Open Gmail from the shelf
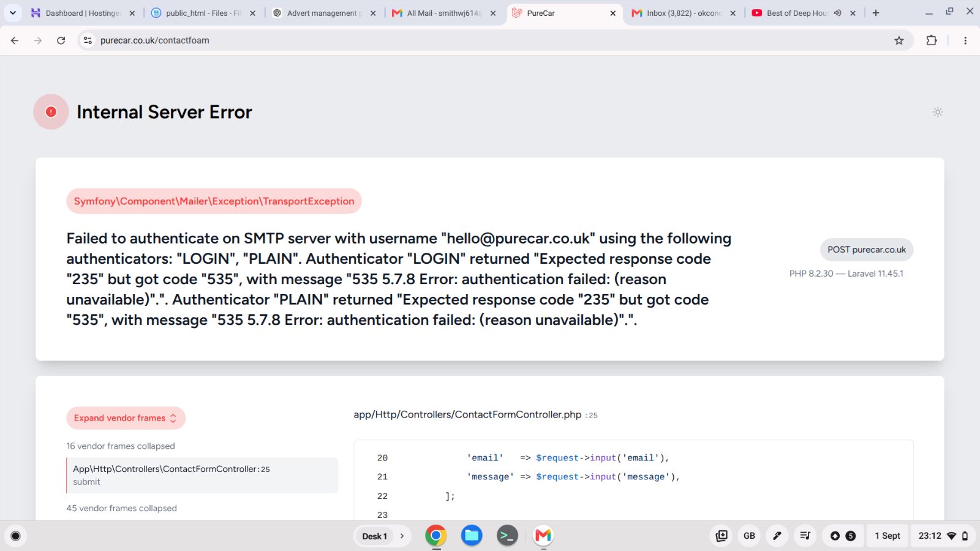The image size is (980, 551). point(543,536)
